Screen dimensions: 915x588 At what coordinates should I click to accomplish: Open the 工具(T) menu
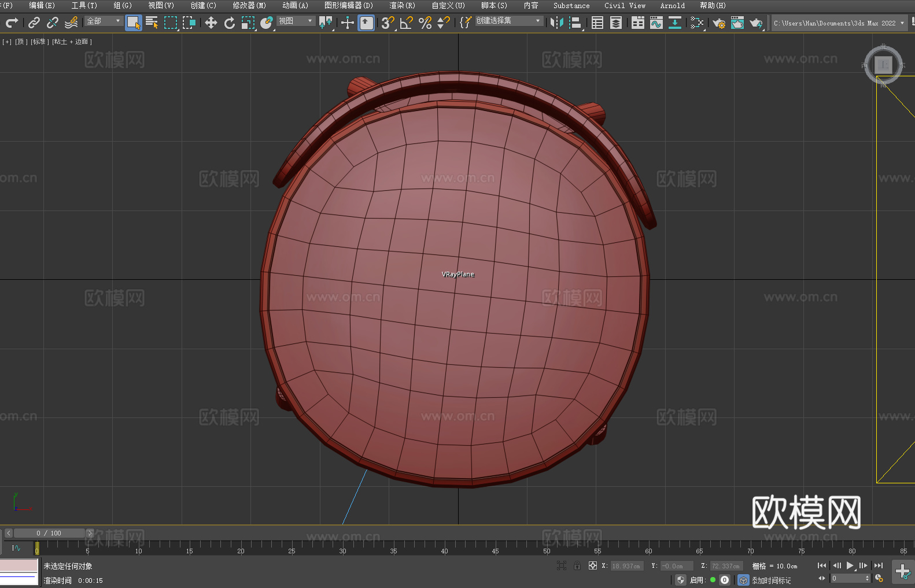(x=84, y=5)
